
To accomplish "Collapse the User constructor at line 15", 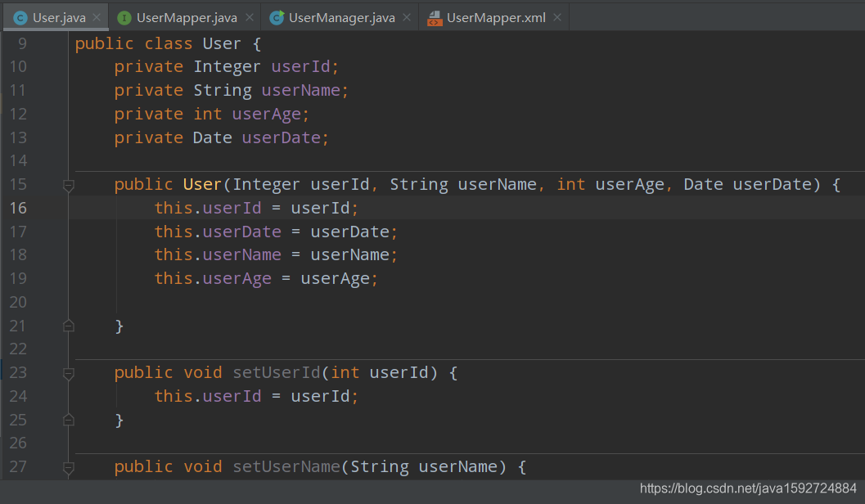I will (69, 186).
